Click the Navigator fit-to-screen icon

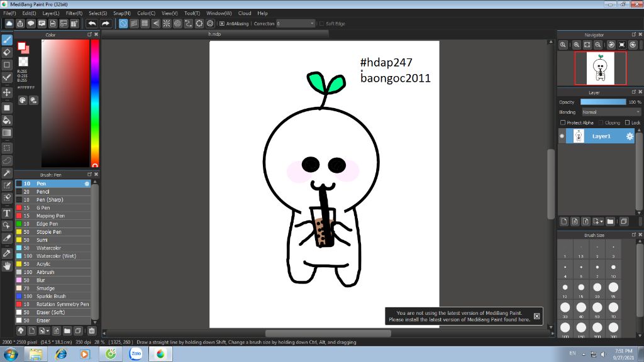(587, 45)
